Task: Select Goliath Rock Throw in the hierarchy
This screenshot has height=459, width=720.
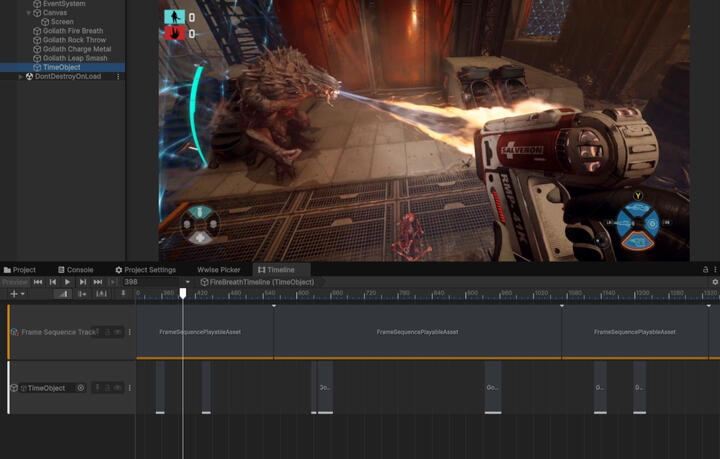Action: [74, 40]
